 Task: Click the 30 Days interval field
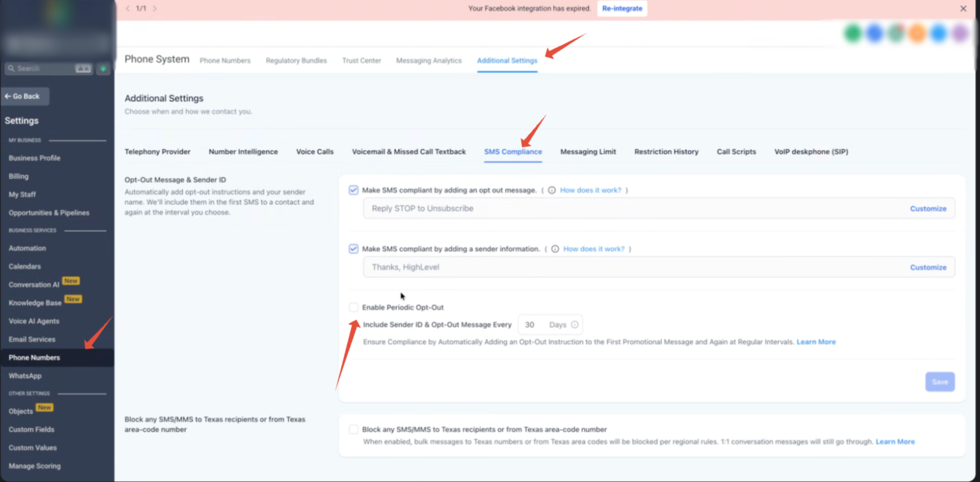tap(550, 324)
